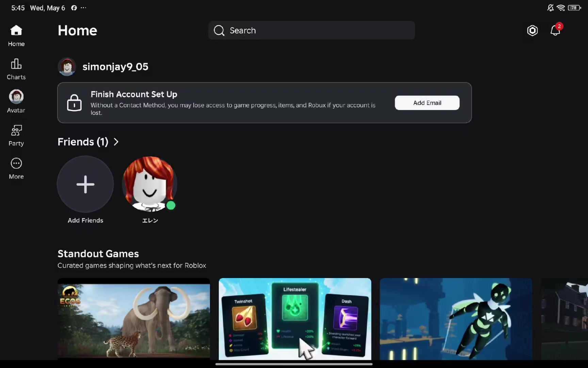Image resolution: width=588 pixels, height=368 pixels.
Task: Open the Party tab
Action: [x=16, y=136]
